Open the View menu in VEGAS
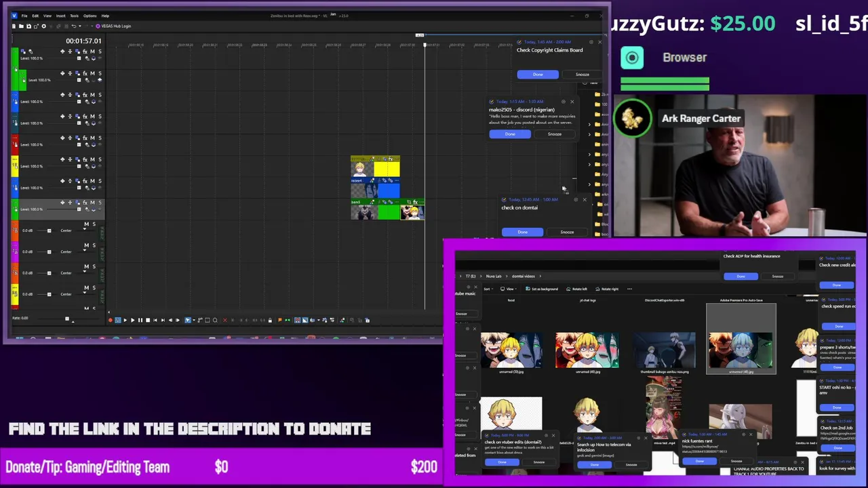 [47, 16]
